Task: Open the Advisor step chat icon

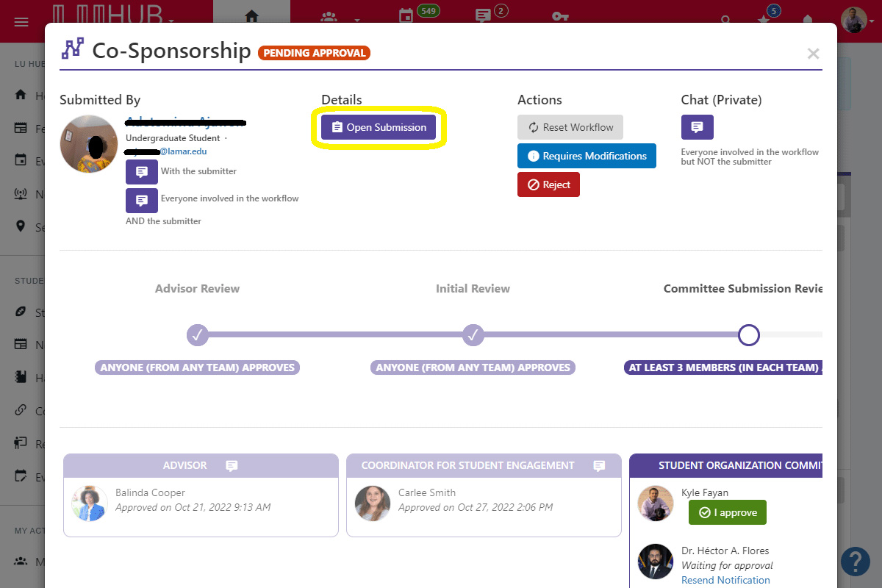Action: (232, 466)
